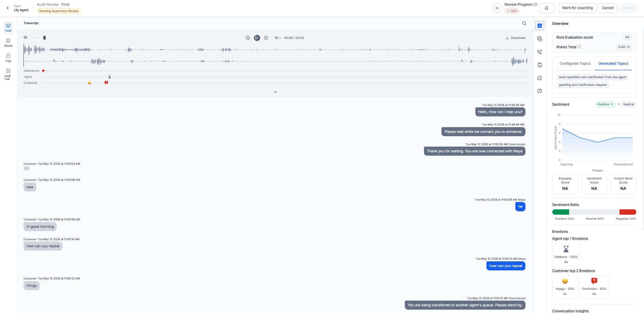Click customer 'how can you repeat' message
This screenshot has width=644, height=313.
tap(43, 246)
